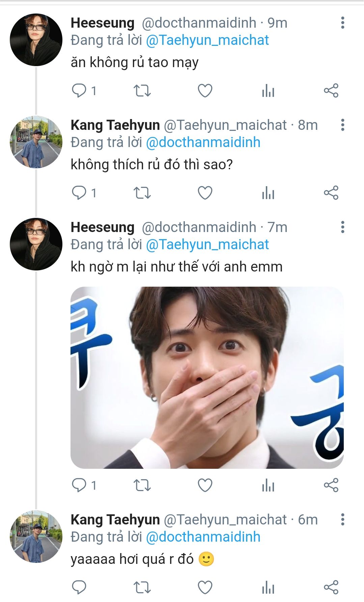364x602 pixels.
Task: Retweet Heeseung's 'ăn không rủ tao mạy' tweet
Action: click(x=142, y=91)
